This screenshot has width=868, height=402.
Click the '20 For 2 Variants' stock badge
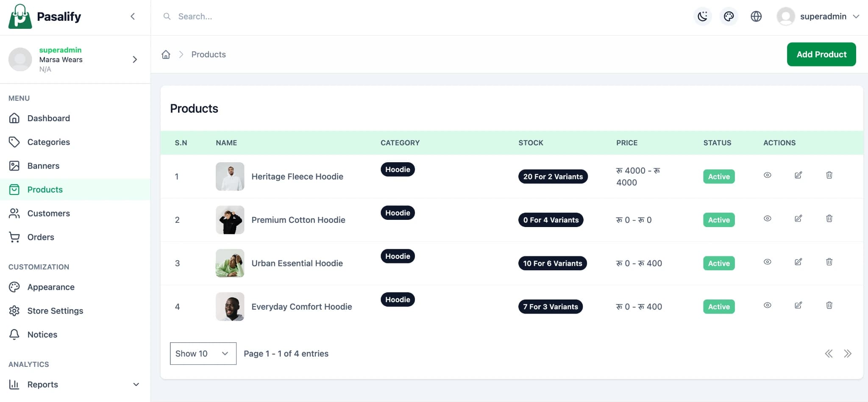(x=553, y=177)
